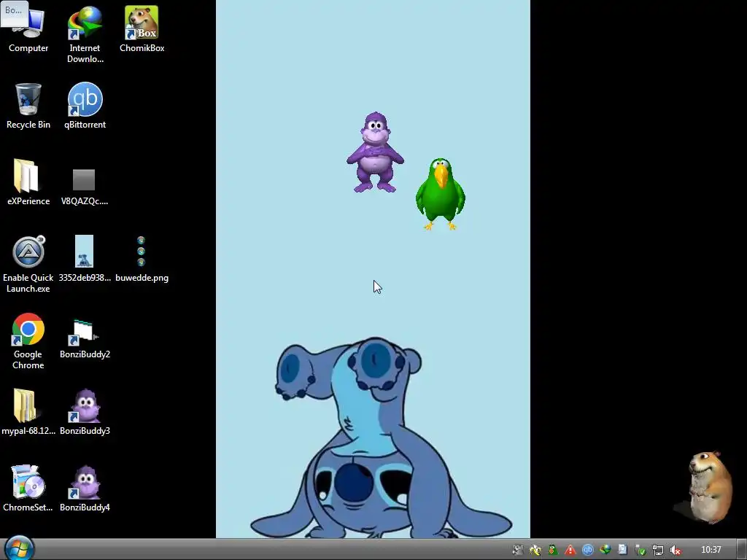Open Internet Download Manager desktop shortcut

pyautogui.click(x=85, y=34)
